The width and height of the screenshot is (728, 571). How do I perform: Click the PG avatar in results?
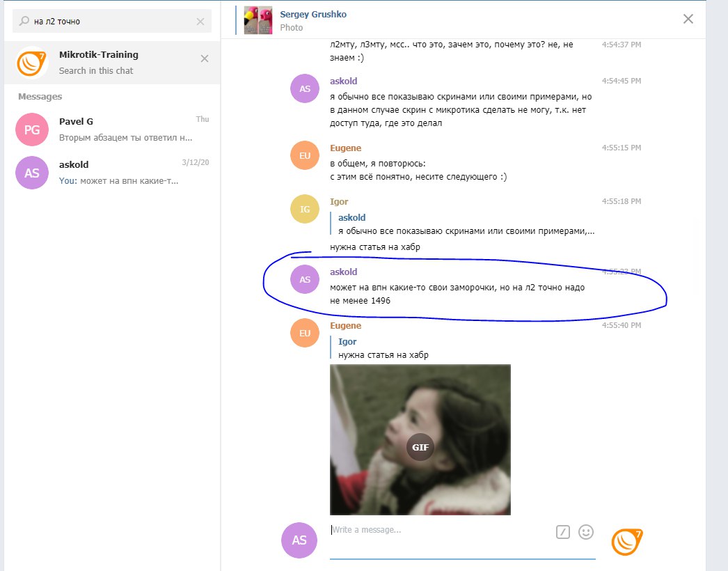click(x=32, y=130)
